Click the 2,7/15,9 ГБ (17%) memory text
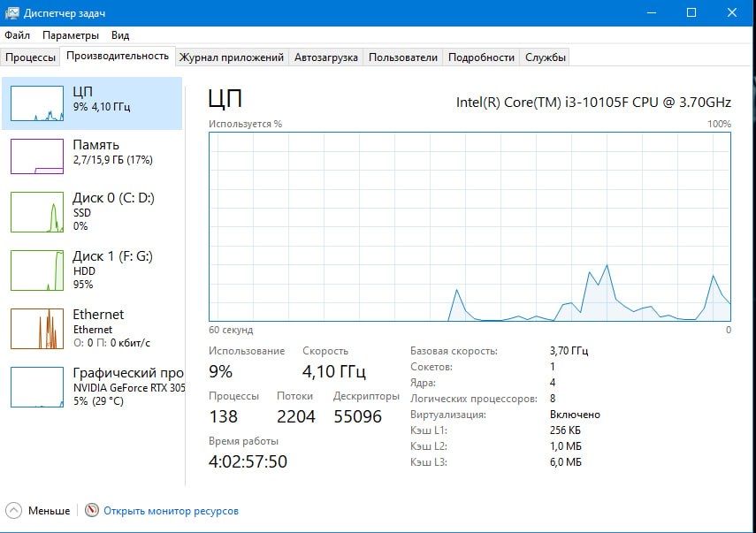This screenshot has width=756, height=533. (x=113, y=159)
